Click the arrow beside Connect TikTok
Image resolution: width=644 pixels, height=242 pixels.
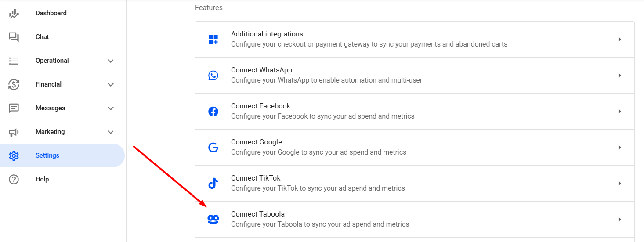(x=619, y=184)
